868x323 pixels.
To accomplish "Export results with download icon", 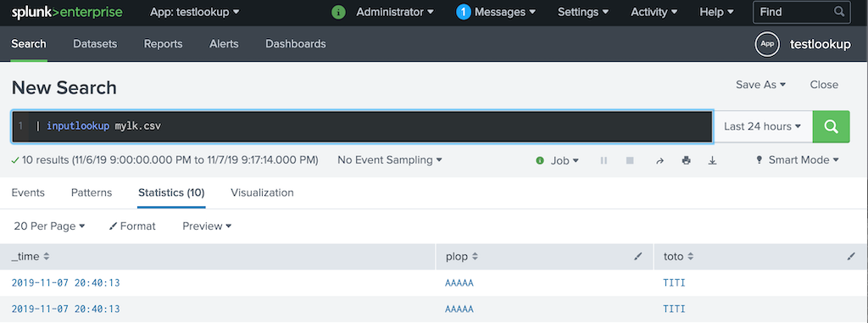I will (712, 160).
